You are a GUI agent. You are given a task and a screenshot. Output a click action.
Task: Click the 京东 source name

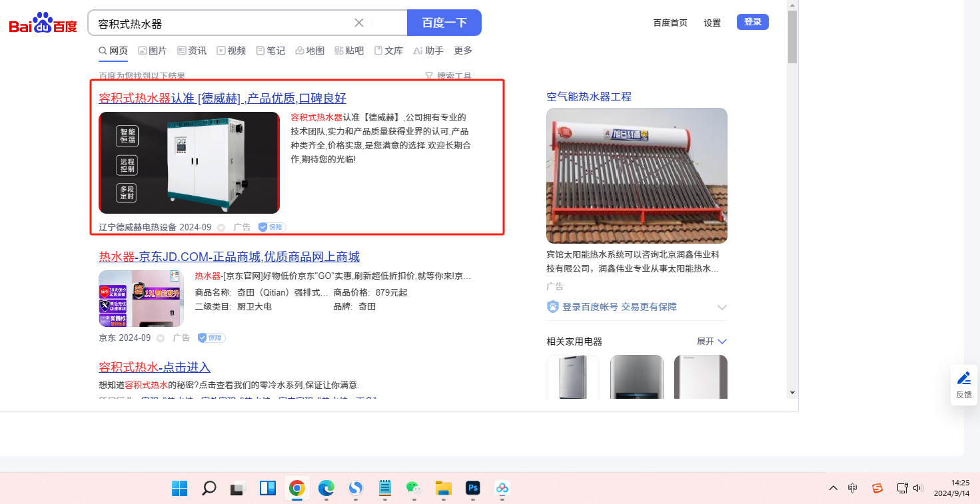pyautogui.click(x=107, y=338)
